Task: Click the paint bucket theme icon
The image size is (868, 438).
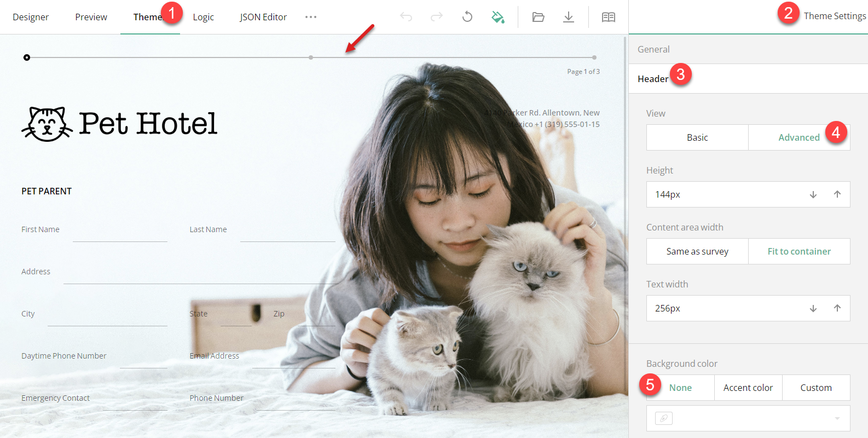Action: coord(497,17)
